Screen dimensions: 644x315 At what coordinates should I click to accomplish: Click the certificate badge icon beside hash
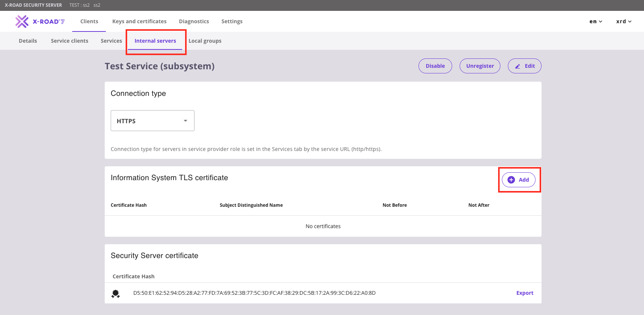[116, 293]
